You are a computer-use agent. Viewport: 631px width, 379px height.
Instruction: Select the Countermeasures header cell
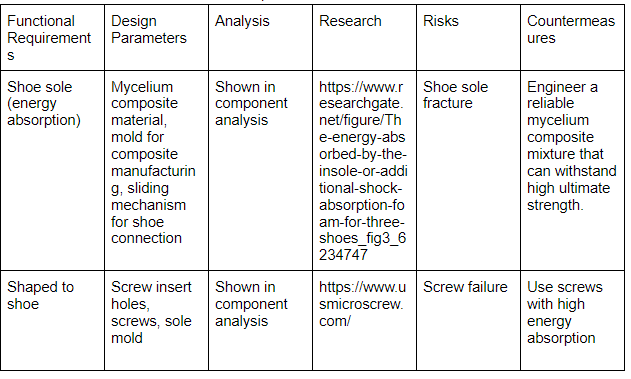tap(573, 38)
